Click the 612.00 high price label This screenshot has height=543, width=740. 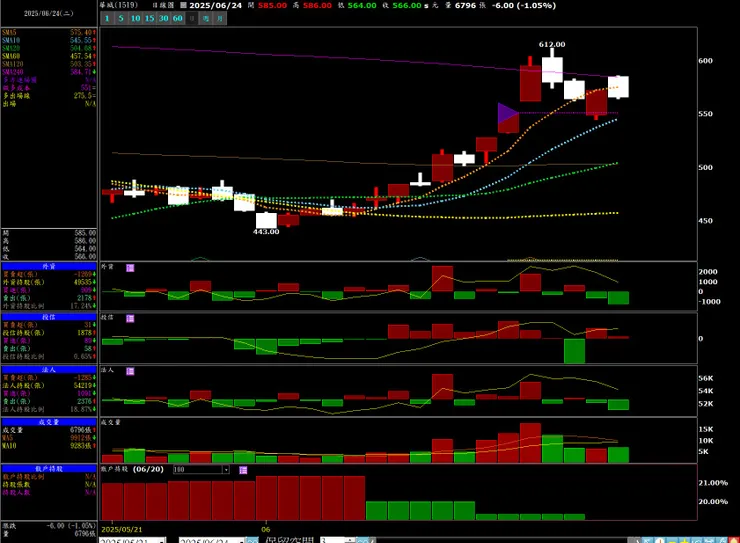coord(552,44)
